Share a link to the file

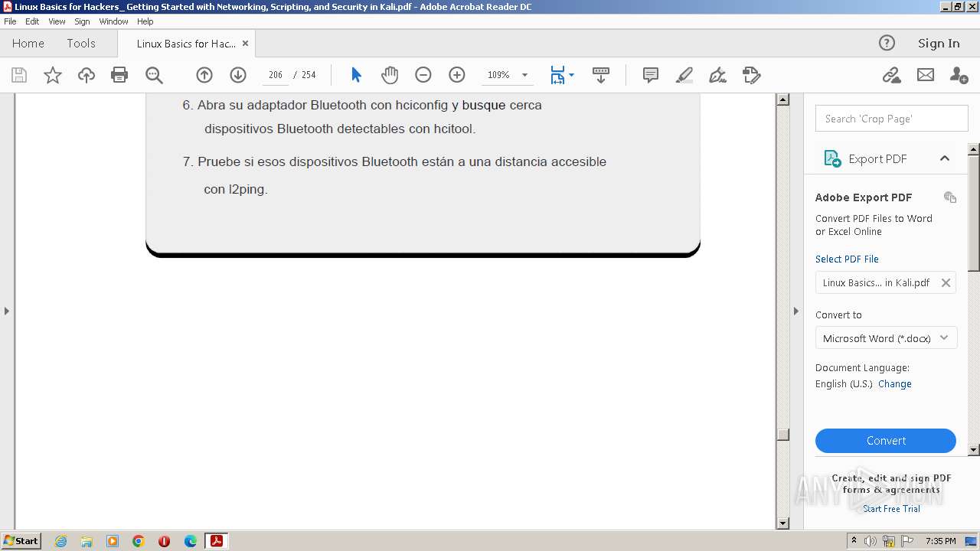pyautogui.click(x=891, y=75)
